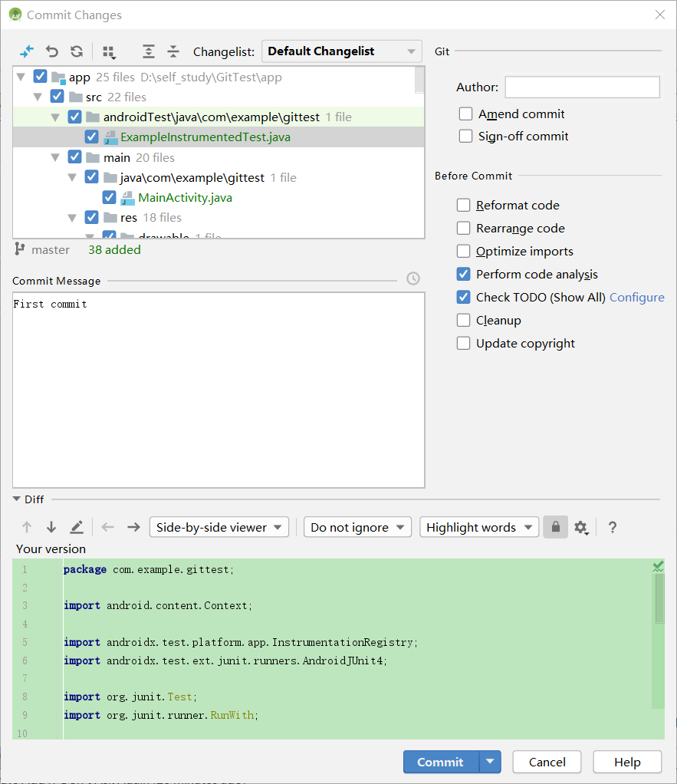Open commit message history clock icon
This screenshot has height=784, width=677.
click(x=413, y=278)
